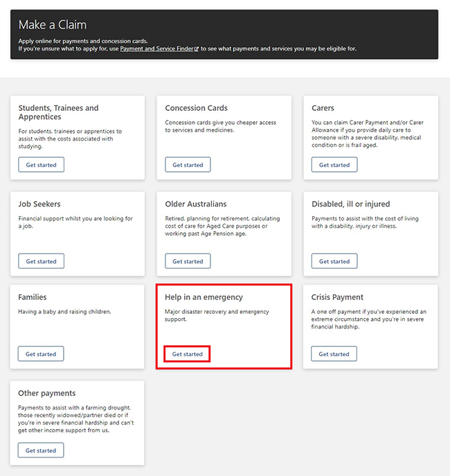Click highlighted Get started for Help in an emergency
Screen dimensions: 450x476
click(x=188, y=354)
